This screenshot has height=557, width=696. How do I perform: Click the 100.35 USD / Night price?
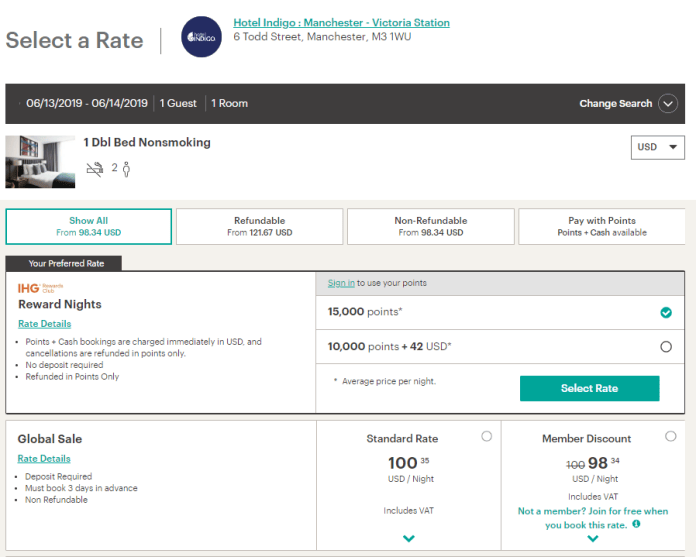pos(409,469)
